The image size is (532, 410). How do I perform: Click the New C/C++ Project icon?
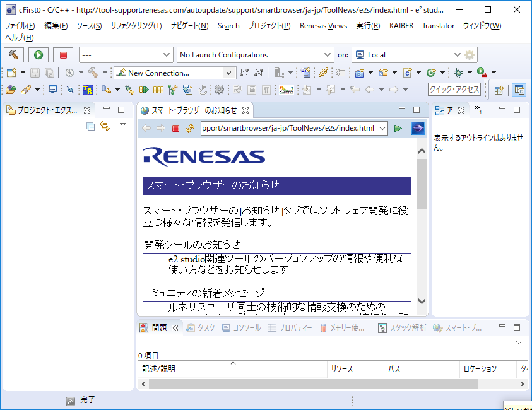pos(359,73)
